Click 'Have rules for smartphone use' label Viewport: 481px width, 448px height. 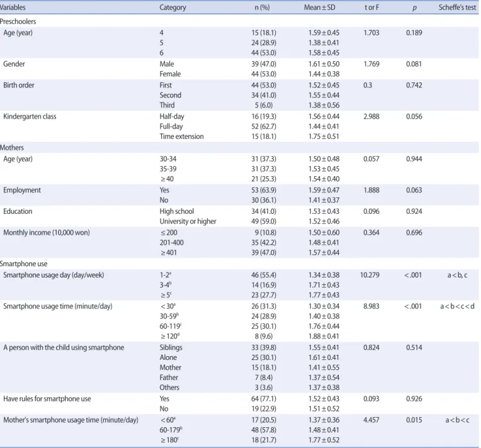coord(47,399)
